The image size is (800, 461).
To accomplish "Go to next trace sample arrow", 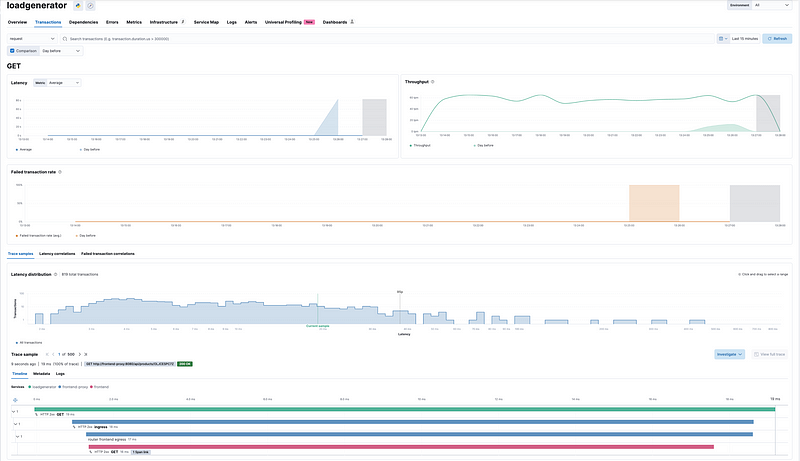I will (x=81, y=353).
